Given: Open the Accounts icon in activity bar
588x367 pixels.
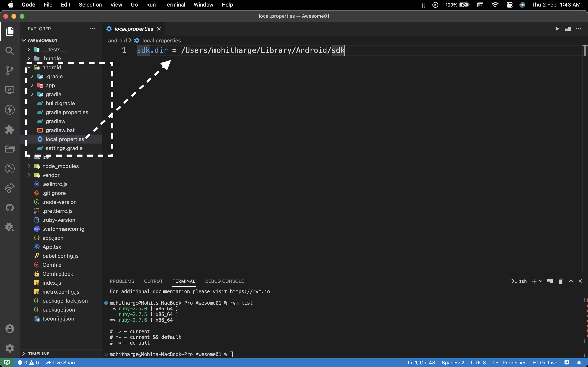Looking at the screenshot, I should (x=10, y=329).
